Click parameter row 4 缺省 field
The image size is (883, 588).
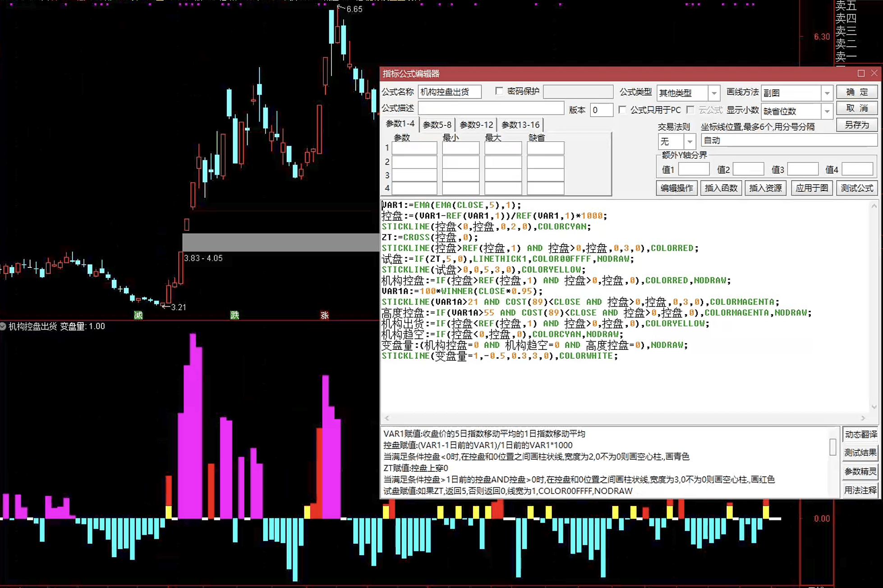545,188
